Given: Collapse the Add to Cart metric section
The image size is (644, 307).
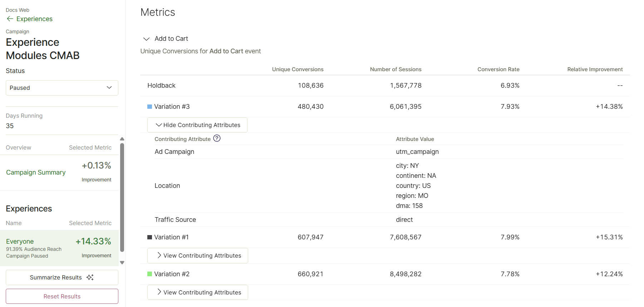Looking at the screenshot, I should (146, 39).
